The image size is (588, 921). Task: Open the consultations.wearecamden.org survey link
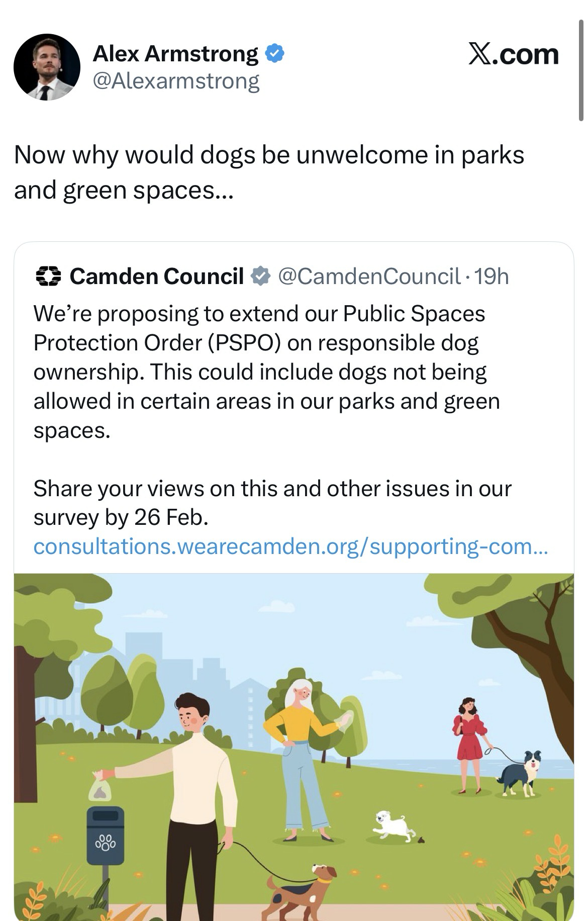(290, 546)
